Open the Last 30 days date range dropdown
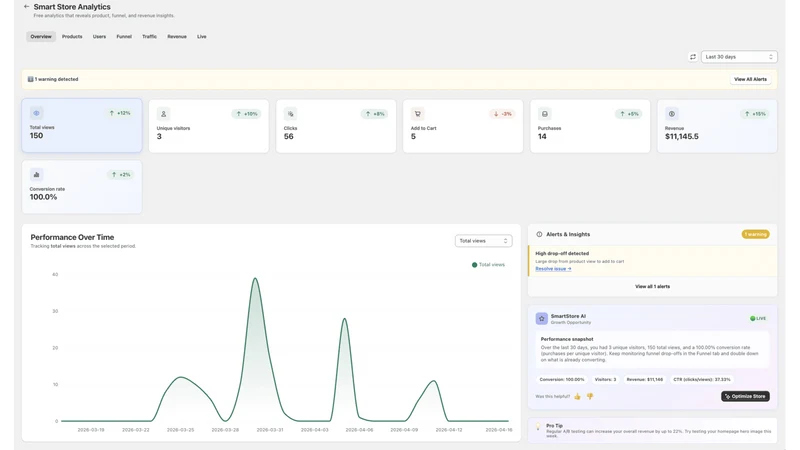Viewport: 800px width, 450px height. [x=739, y=57]
